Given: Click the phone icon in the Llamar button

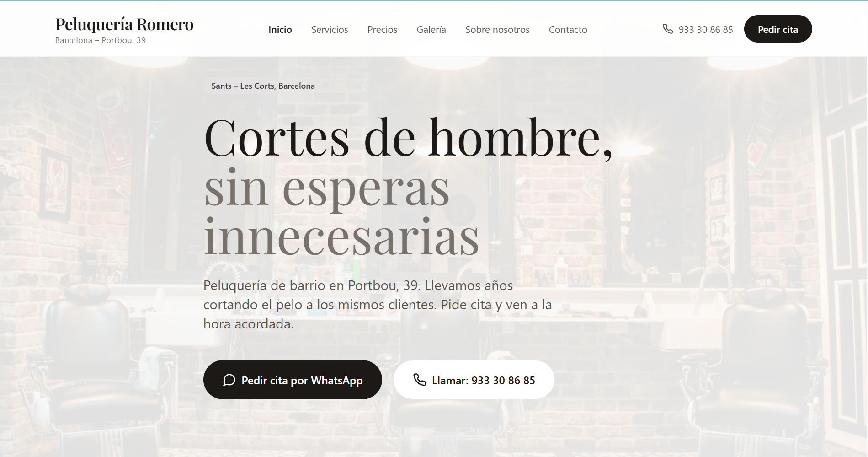Looking at the screenshot, I should (x=419, y=380).
